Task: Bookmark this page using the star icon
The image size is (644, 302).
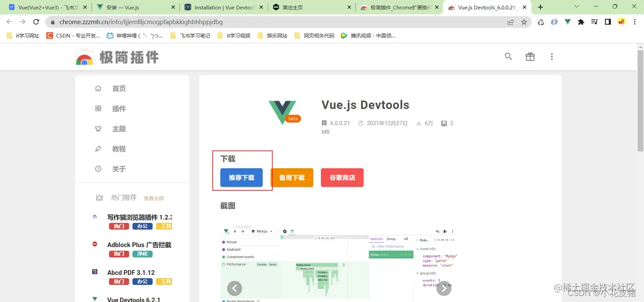Action: [525, 22]
